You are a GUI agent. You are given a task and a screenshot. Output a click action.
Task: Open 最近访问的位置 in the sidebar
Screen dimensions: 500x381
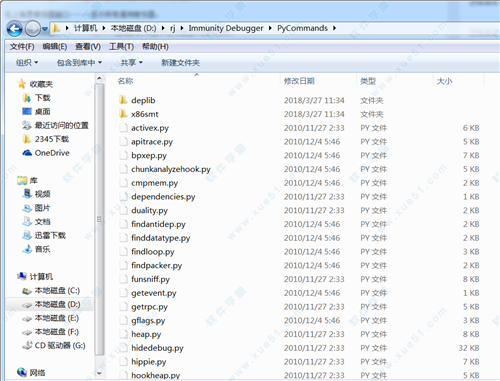point(55,125)
